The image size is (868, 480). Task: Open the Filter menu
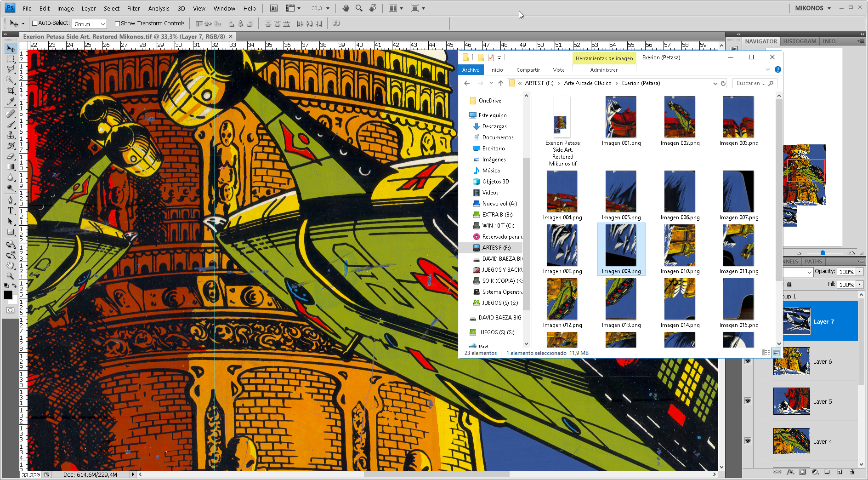tap(133, 8)
